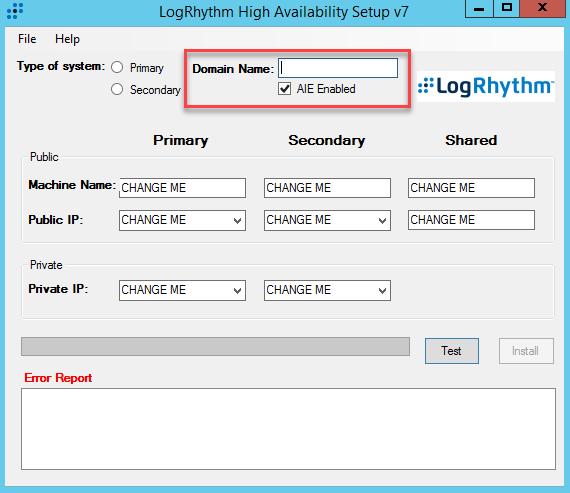Click the gray progress bar
This screenshot has width=570, height=493.
pos(215,346)
